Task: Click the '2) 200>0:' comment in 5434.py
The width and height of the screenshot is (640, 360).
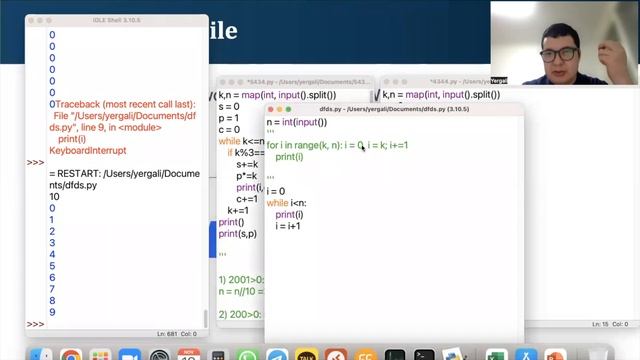Action: click(240, 315)
